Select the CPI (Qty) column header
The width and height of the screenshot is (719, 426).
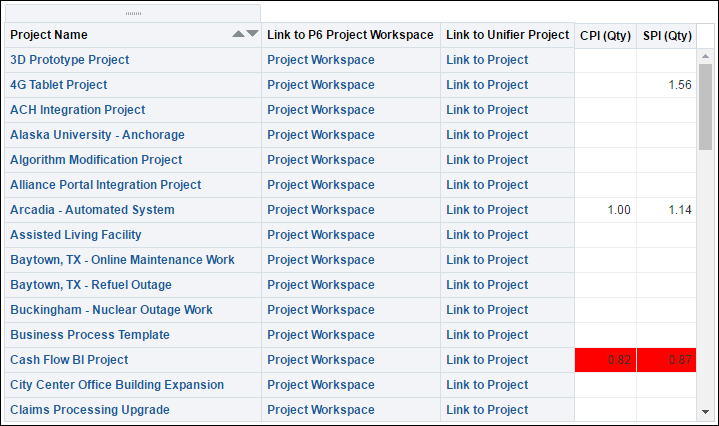(x=605, y=36)
